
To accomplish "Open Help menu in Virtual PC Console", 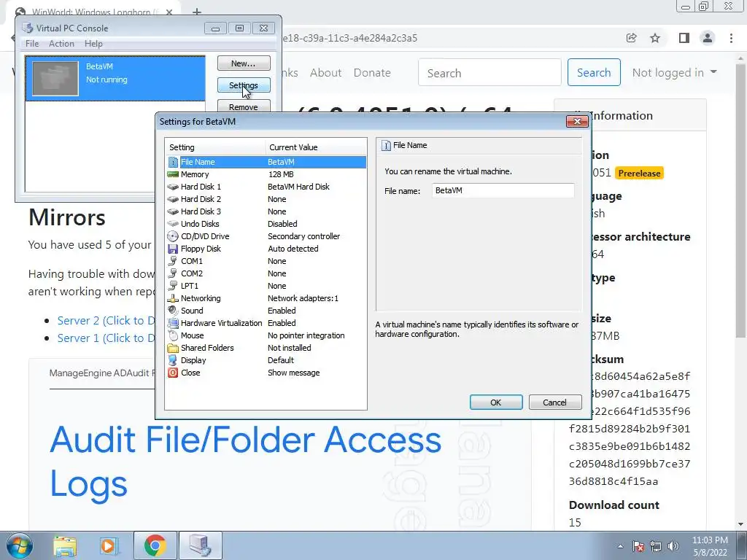I will point(93,43).
